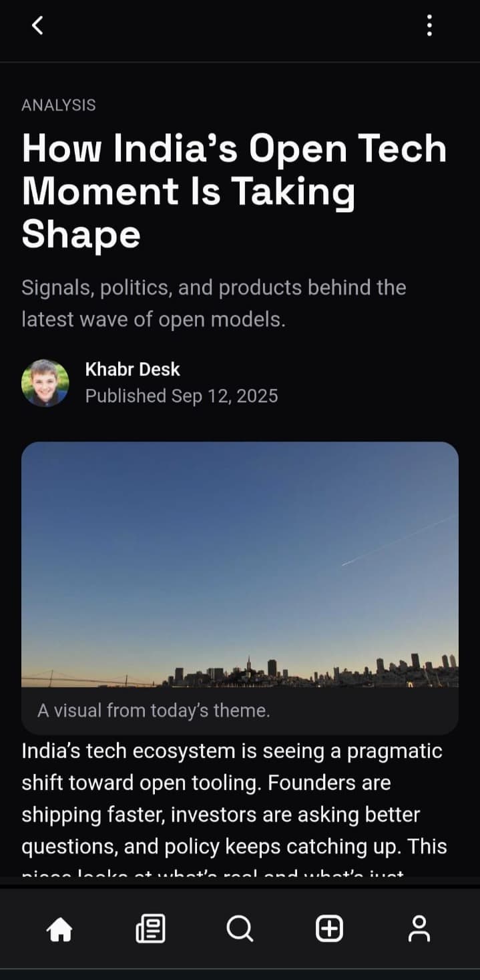Open search via the magnifier icon
The width and height of the screenshot is (480, 980).
click(x=240, y=929)
